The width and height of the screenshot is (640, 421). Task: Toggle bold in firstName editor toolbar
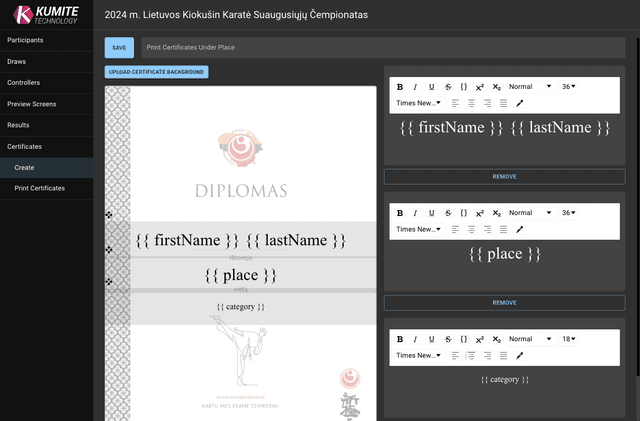pos(400,87)
